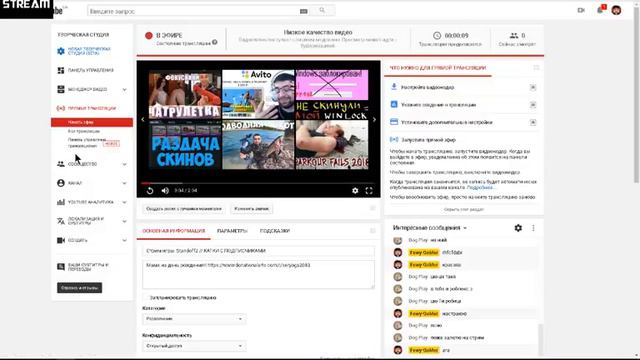
Task: Click the create highlight clip button
Action: (184, 209)
